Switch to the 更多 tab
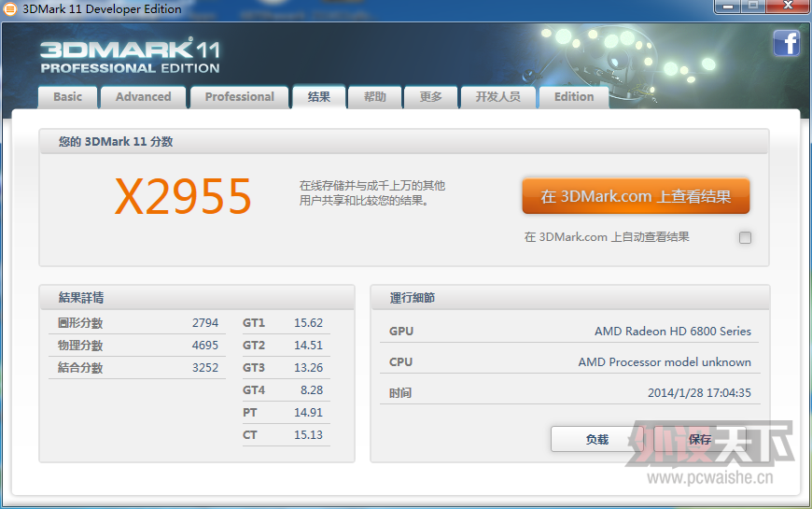The image size is (812, 509). 431,97
